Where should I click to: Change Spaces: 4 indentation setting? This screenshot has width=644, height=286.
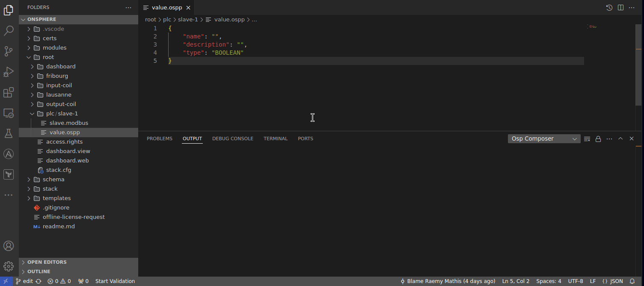coord(549,281)
